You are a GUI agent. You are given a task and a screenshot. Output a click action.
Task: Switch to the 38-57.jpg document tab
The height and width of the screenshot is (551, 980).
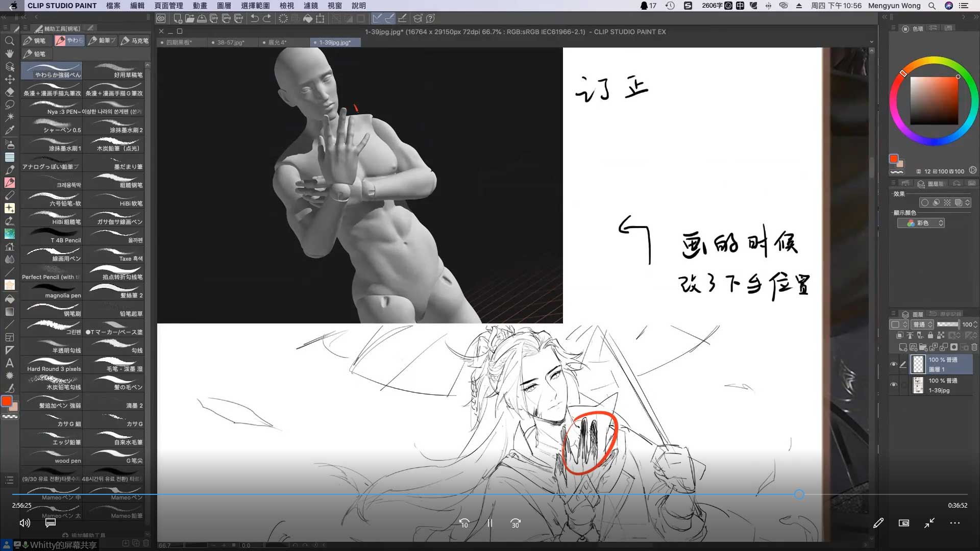point(231,42)
